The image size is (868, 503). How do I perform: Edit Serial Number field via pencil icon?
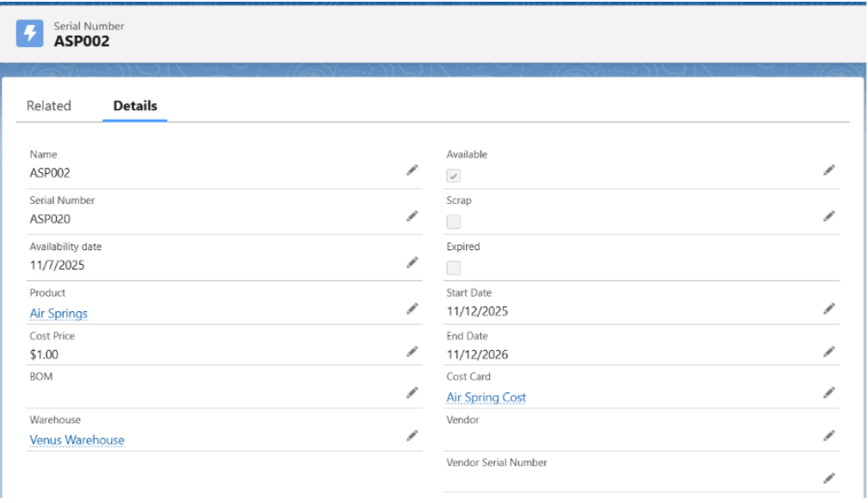click(x=412, y=217)
